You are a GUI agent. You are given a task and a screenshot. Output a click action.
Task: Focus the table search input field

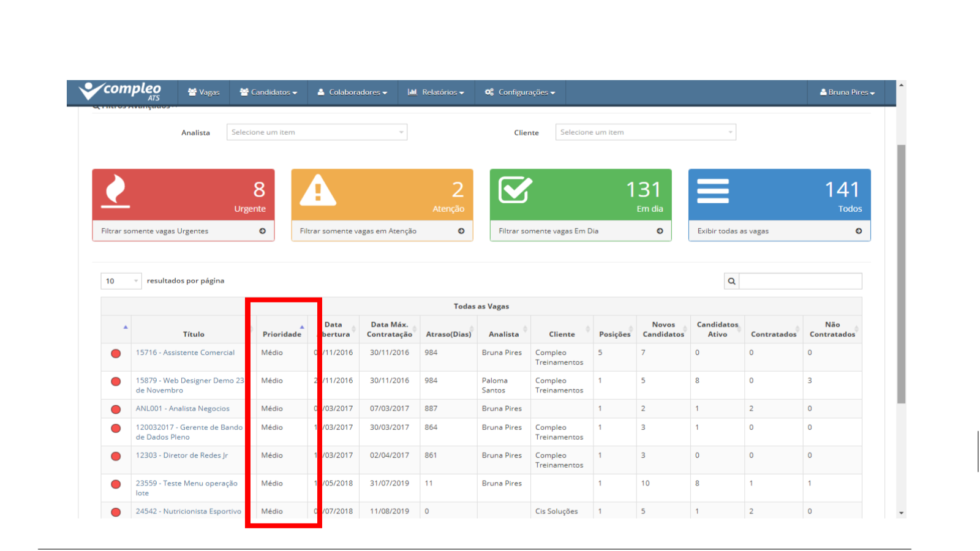click(800, 281)
